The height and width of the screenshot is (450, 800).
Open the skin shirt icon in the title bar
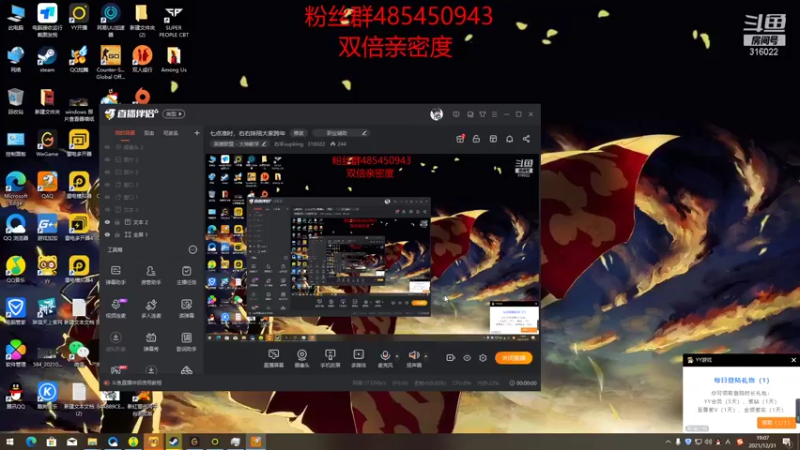[x=483, y=114]
